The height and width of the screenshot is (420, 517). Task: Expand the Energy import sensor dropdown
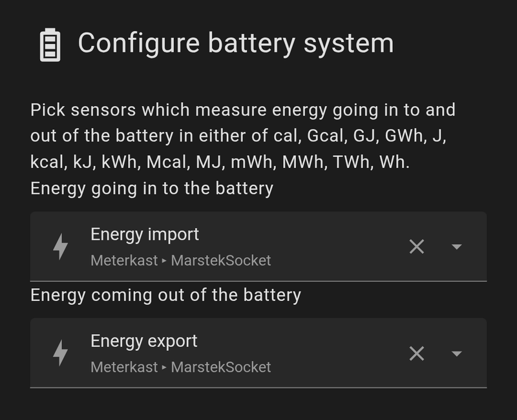click(457, 246)
